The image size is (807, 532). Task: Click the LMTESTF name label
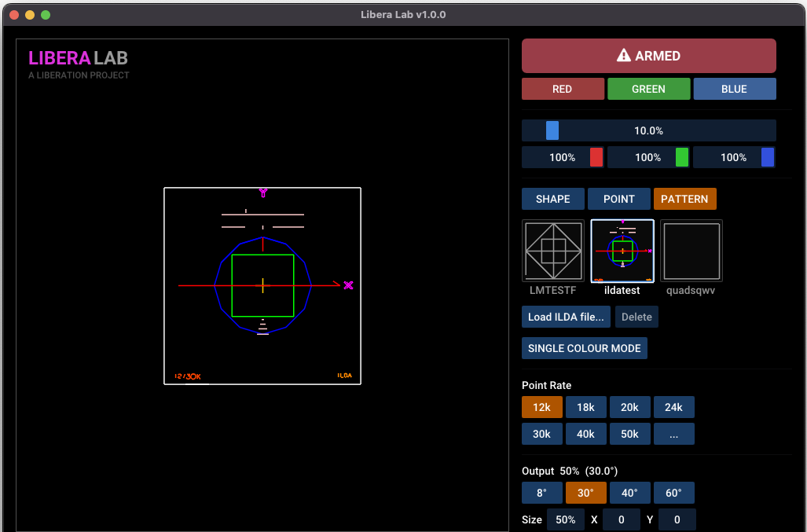point(552,290)
